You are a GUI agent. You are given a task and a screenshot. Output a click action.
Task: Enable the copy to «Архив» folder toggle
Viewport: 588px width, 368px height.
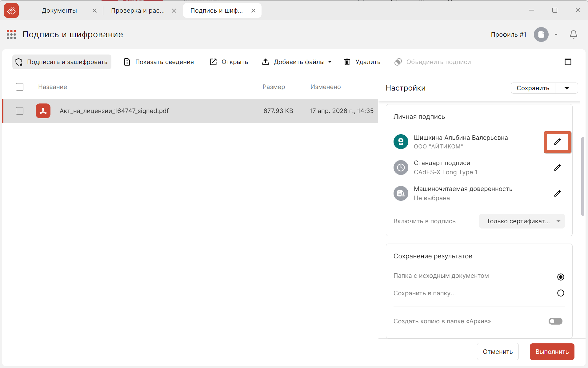(555, 321)
